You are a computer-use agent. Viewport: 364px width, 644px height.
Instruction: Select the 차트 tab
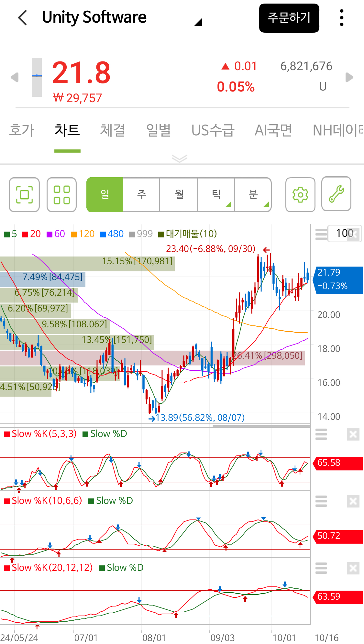pos(67,130)
